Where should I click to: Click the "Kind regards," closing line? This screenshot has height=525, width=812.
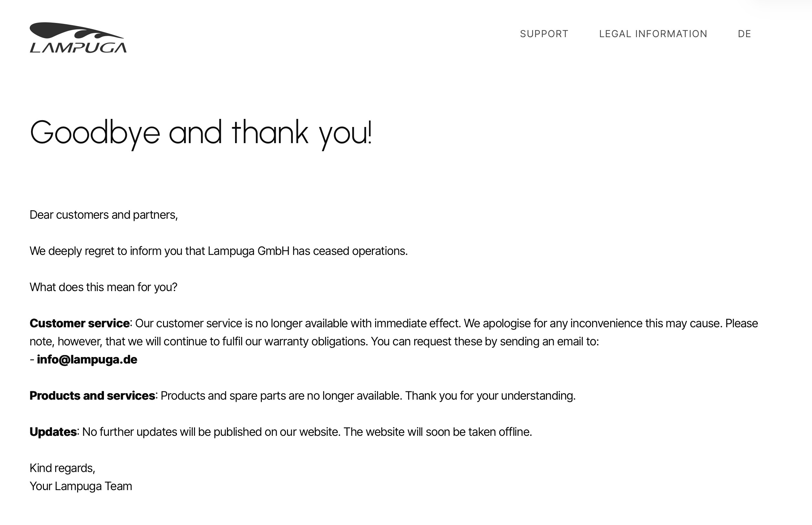point(62,468)
